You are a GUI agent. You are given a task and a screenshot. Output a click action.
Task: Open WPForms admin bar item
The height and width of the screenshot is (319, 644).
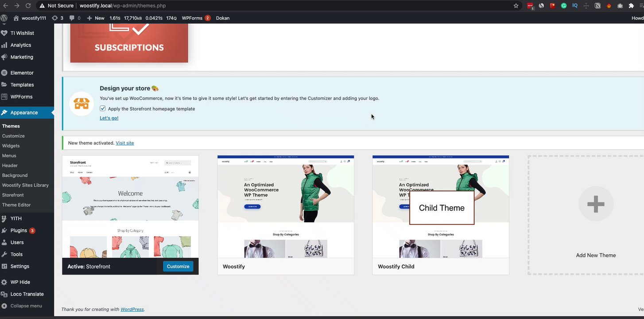pos(196,18)
